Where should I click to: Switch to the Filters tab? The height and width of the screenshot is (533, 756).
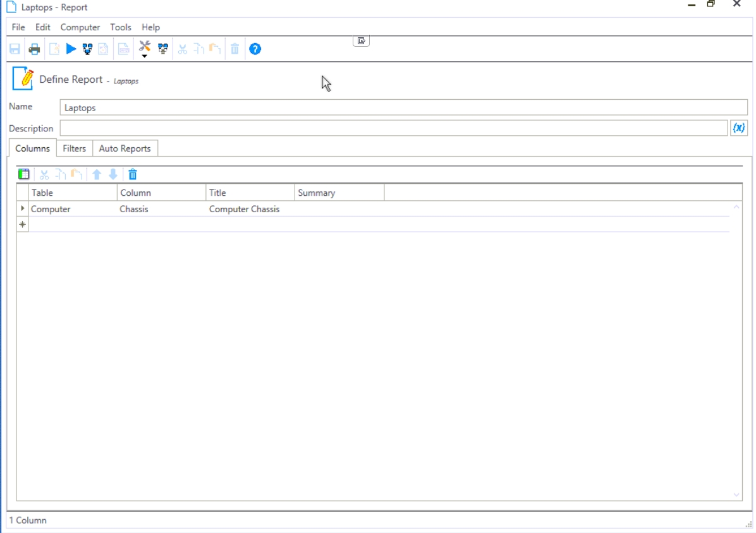(74, 148)
